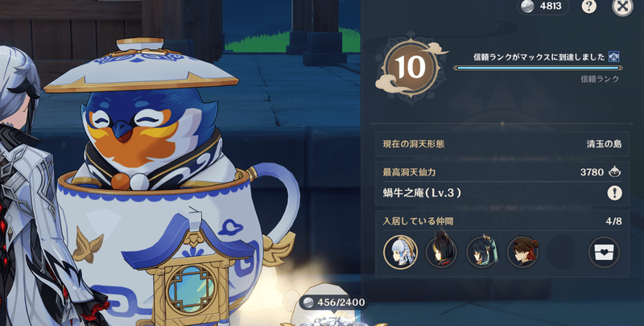The width and height of the screenshot is (644, 326).
Task: Click the 蝸牛之庵 (Lv.3) rank label
Action: tap(421, 193)
